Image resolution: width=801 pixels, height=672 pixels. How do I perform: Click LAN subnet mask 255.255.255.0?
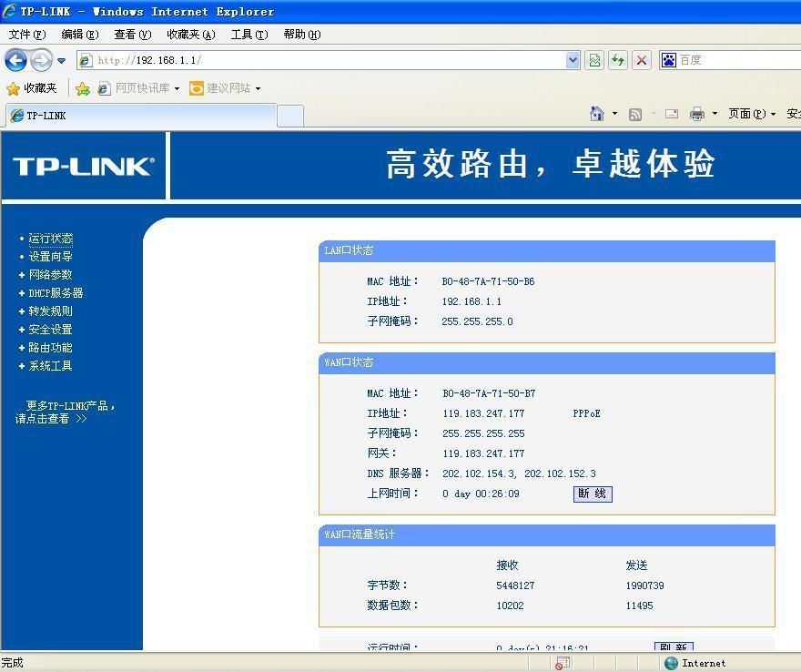tap(478, 321)
